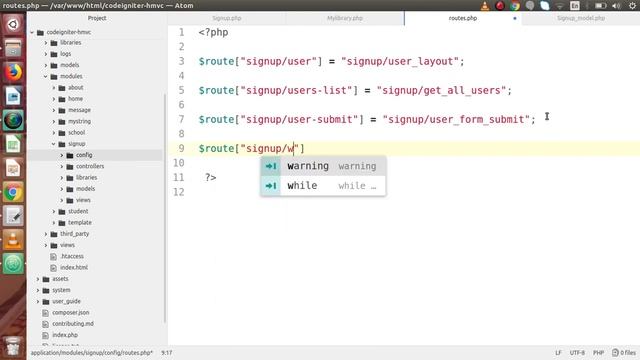Click the 9:17 cursor position indicator
This screenshot has height=360, width=640.
pyautogui.click(x=167, y=353)
